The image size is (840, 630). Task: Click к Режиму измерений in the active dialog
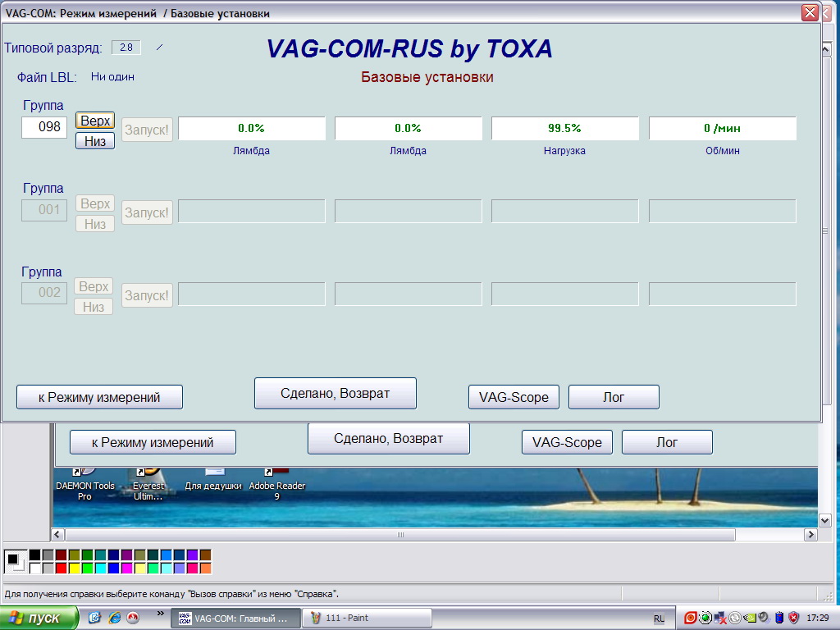(99, 397)
